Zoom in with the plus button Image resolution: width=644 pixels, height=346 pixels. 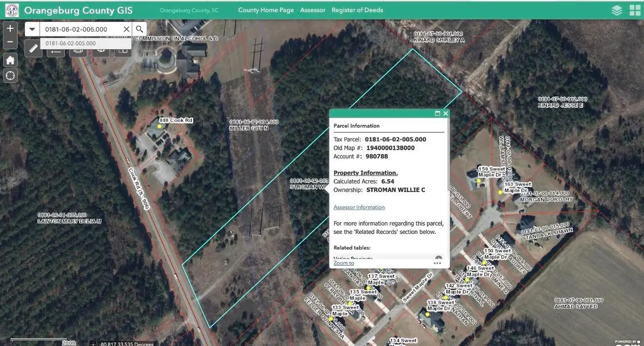pos(10,27)
